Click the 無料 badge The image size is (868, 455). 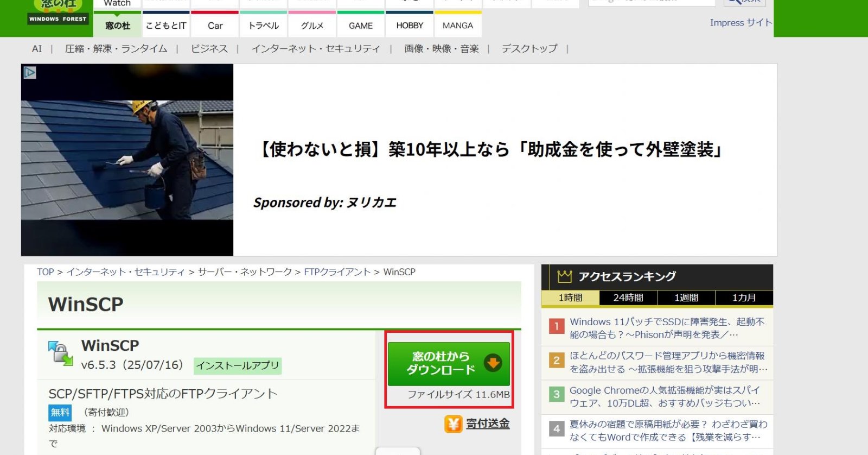pos(60,413)
